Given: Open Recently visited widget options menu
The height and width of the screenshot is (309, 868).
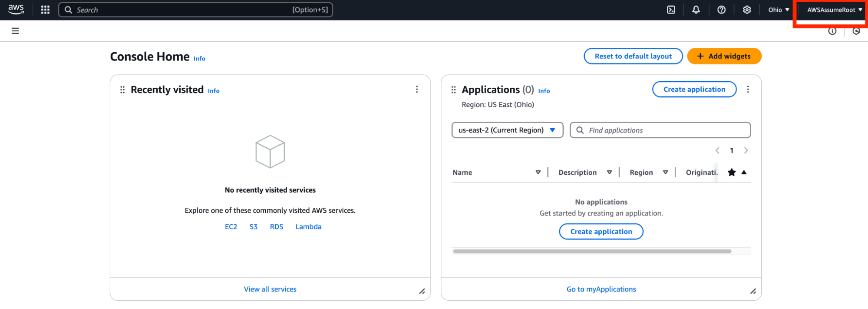Looking at the screenshot, I should (x=417, y=90).
